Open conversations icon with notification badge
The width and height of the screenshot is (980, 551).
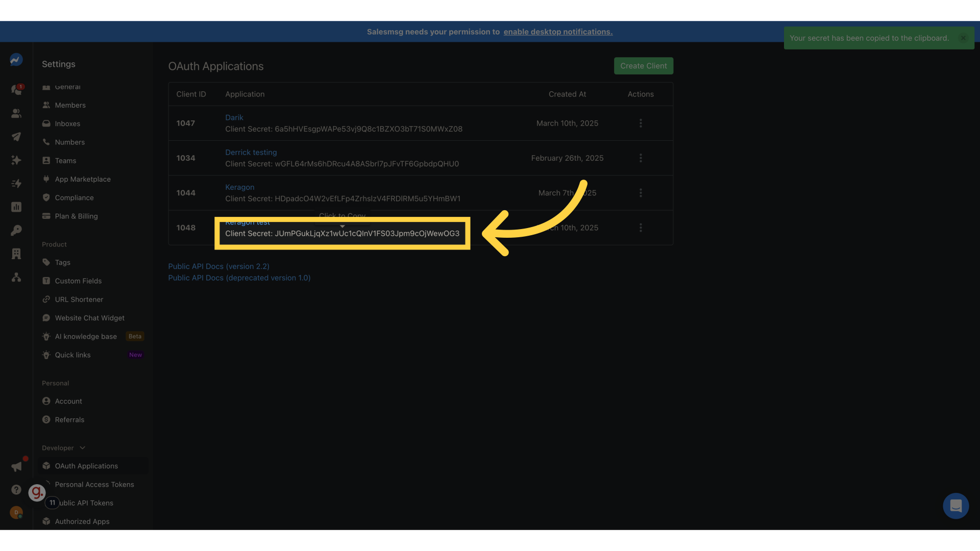coord(16,90)
